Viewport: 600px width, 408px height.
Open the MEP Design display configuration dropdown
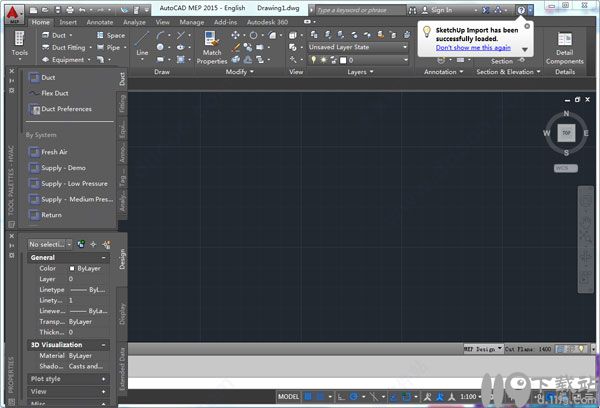483,349
